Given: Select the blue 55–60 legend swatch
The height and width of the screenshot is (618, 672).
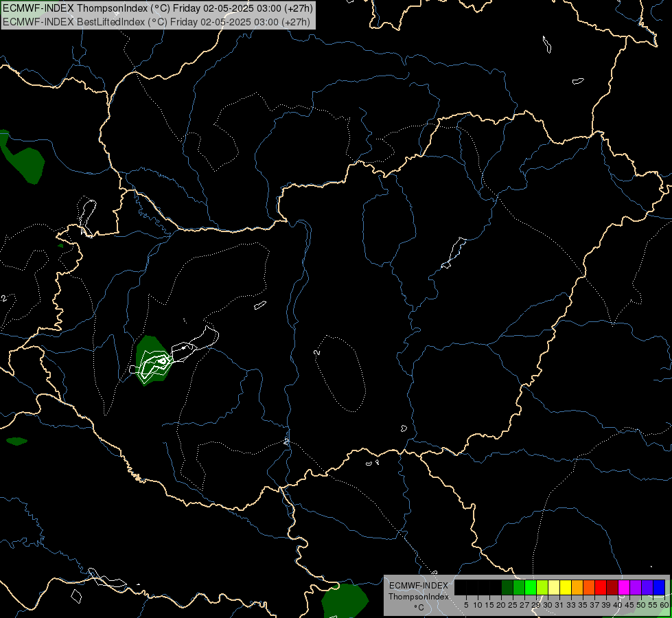Looking at the screenshot, I should point(659,587).
